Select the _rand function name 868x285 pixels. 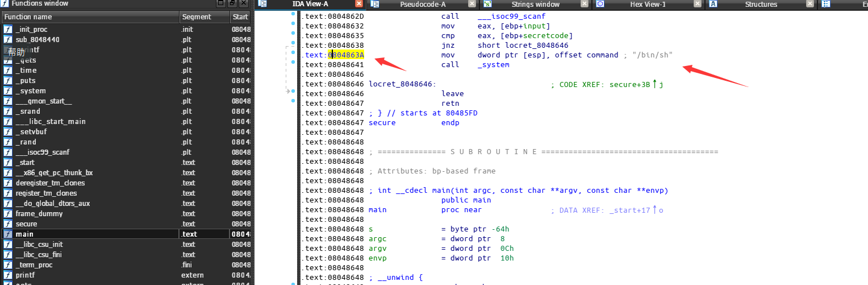(26, 142)
